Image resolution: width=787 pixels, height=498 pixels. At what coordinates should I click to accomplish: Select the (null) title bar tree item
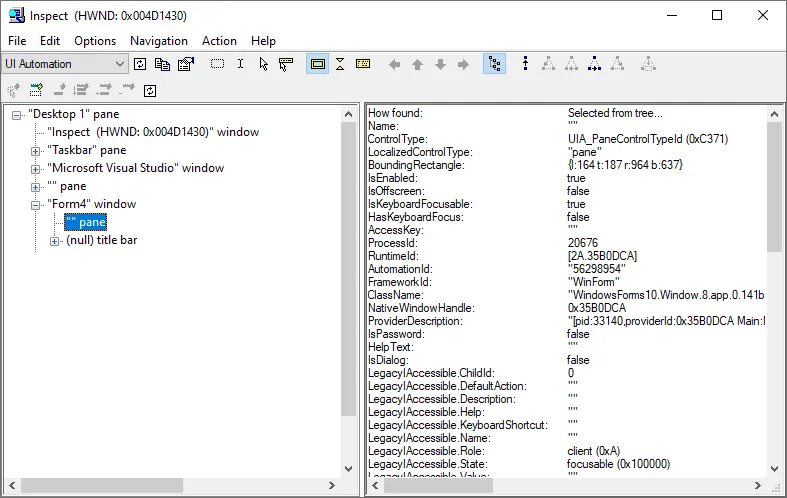click(101, 240)
